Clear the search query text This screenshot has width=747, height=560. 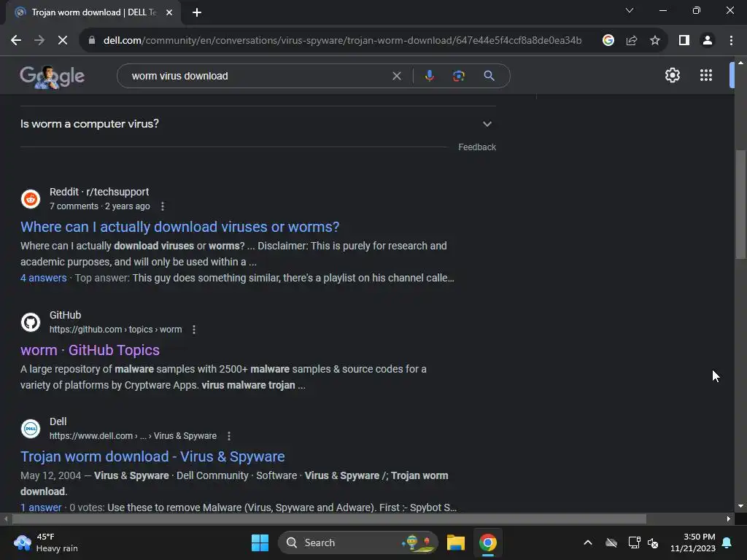click(396, 76)
